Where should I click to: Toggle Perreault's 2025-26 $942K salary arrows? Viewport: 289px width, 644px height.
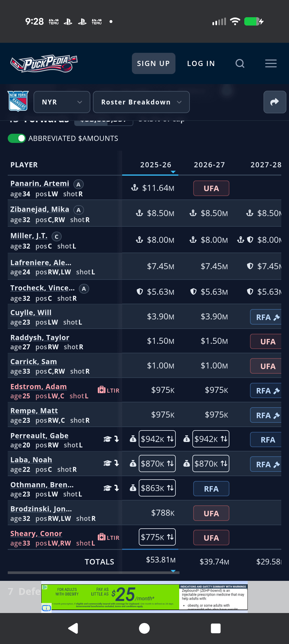pos(170,439)
